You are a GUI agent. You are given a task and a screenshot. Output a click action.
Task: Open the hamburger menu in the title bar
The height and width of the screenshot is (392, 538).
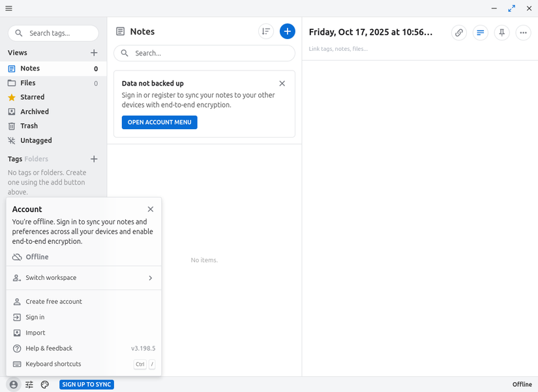pos(8,8)
